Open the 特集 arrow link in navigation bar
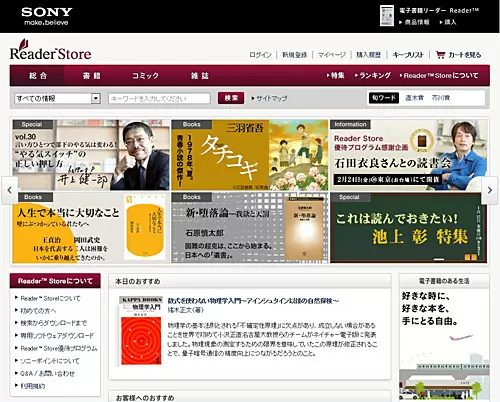500x402 pixels. [x=335, y=76]
